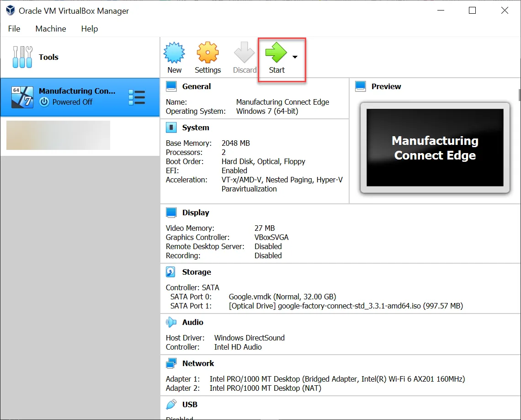Select the blurred second VM entry
This screenshot has width=521, height=420.
pyautogui.click(x=58, y=135)
